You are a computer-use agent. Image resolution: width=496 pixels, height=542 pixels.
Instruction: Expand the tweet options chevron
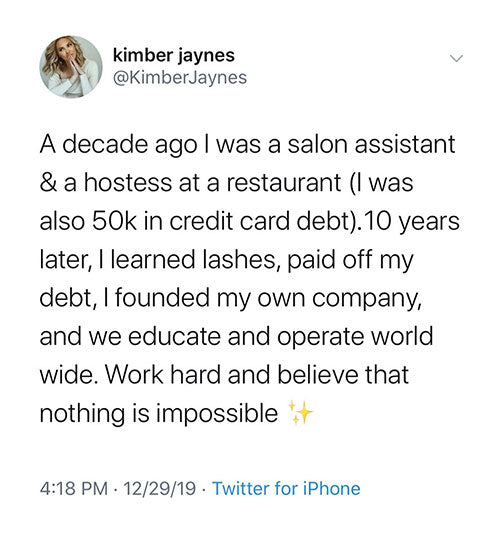tap(456, 58)
